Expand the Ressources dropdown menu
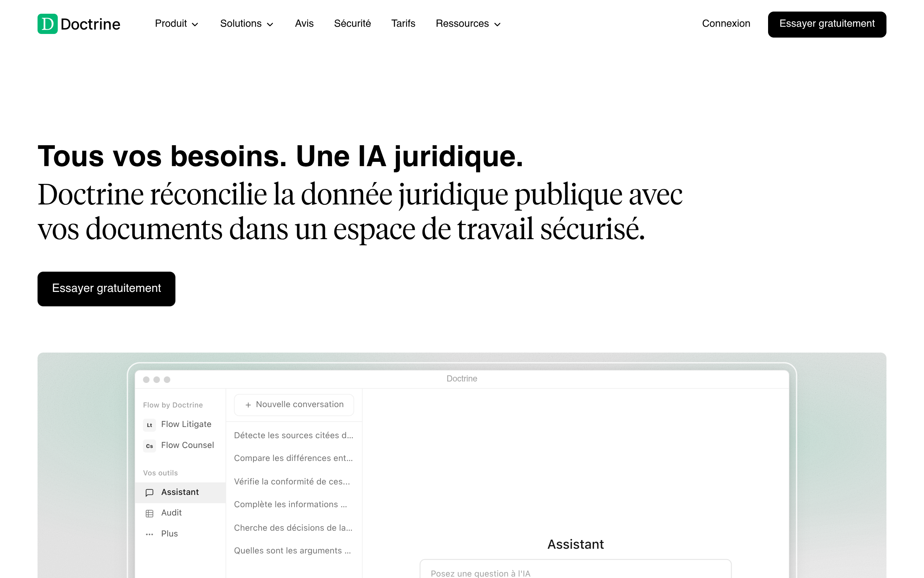Image resolution: width=924 pixels, height=578 pixels. [x=468, y=24]
